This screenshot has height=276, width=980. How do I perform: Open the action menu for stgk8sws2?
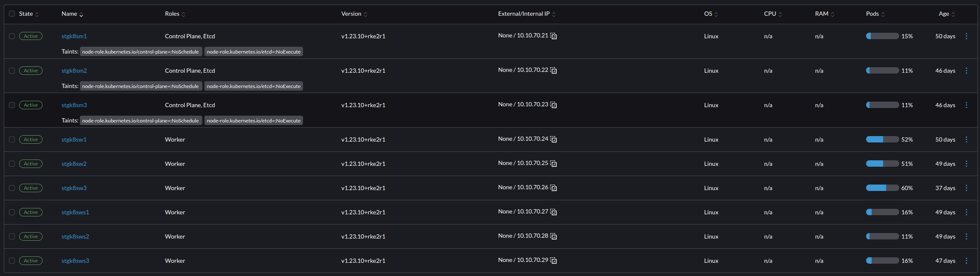[966, 236]
